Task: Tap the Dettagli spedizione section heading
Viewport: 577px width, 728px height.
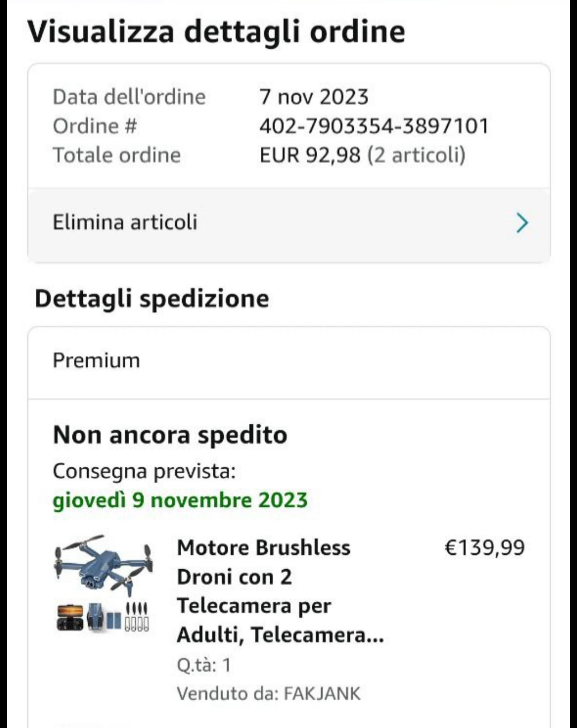Action: 152,298
